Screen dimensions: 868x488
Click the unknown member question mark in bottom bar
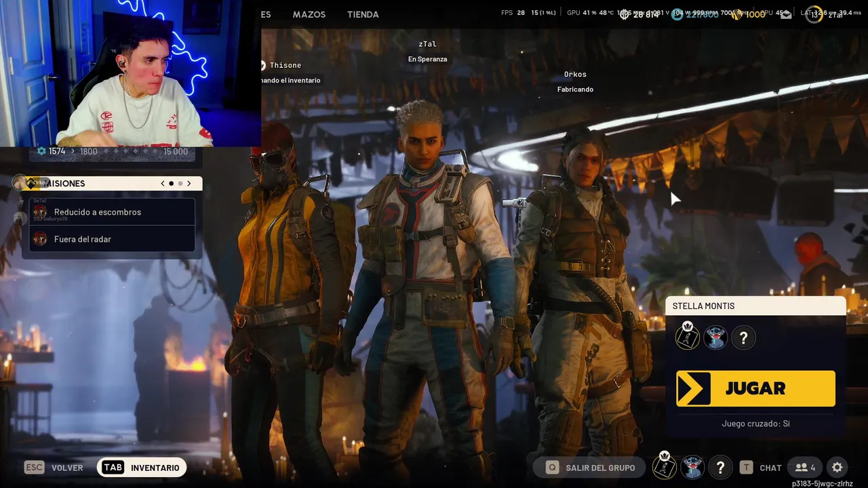(x=720, y=467)
